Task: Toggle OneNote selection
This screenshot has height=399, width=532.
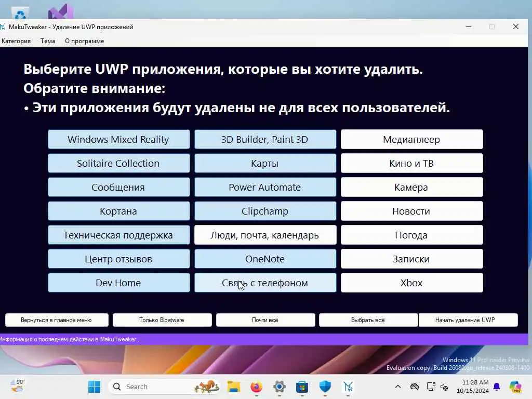Action: click(x=265, y=259)
